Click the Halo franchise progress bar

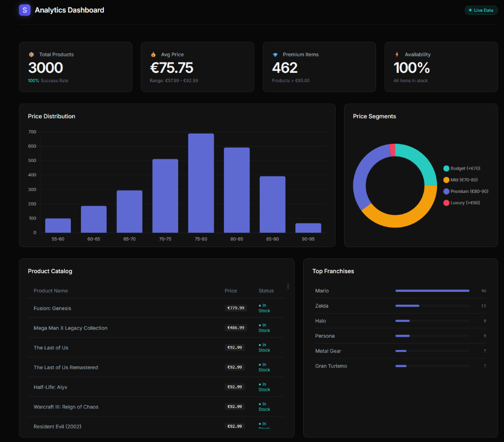click(x=432, y=321)
